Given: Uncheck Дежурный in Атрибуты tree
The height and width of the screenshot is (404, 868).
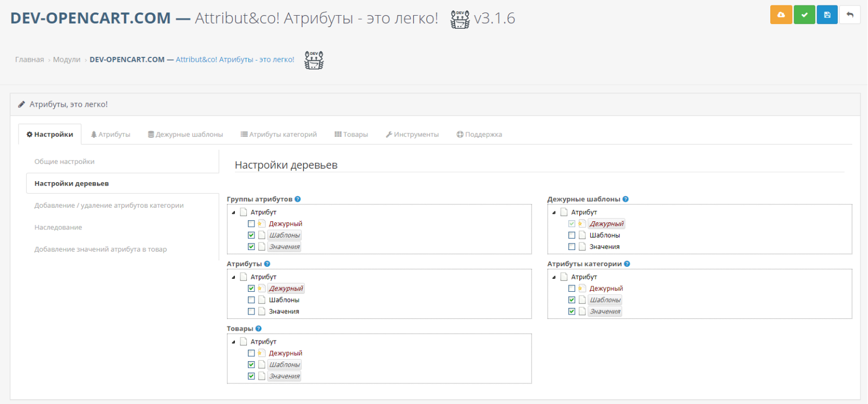Looking at the screenshot, I should point(251,288).
